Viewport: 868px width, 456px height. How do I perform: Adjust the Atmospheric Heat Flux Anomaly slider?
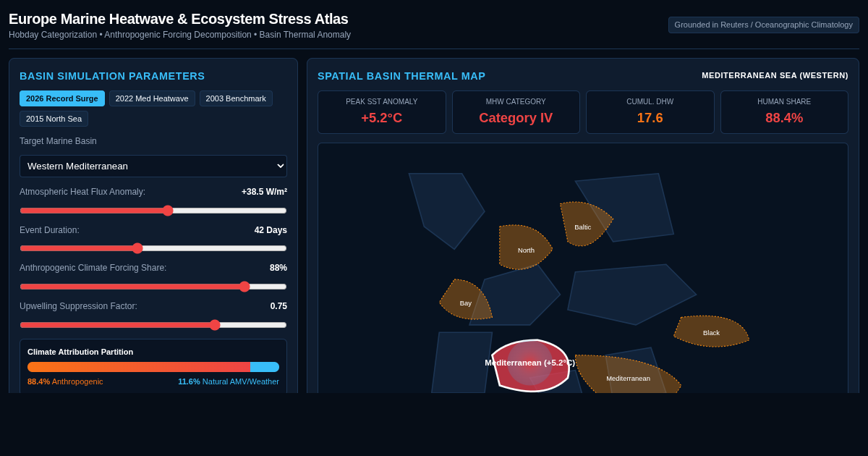pyautogui.click(x=153, y=211)
